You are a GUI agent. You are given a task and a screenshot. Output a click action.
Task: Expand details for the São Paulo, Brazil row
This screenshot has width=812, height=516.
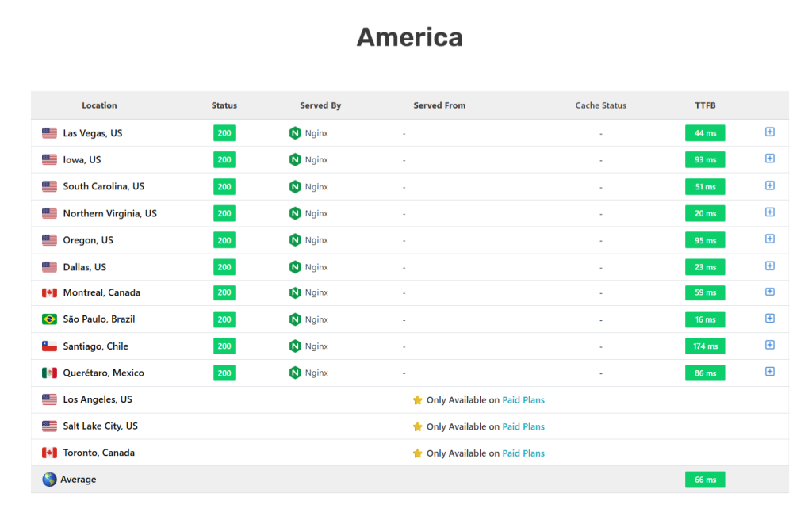tap(769, 318)
